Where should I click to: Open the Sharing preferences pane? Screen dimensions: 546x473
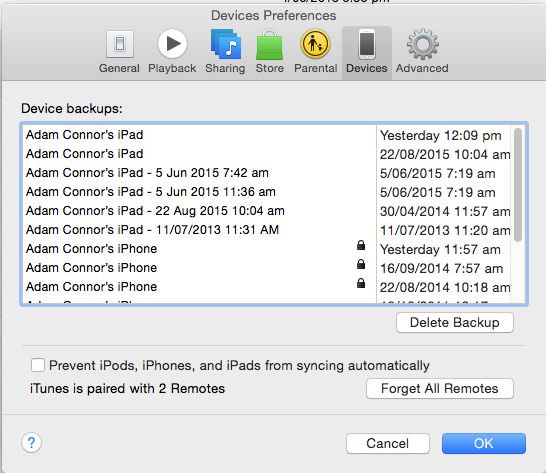pos(225,52)
